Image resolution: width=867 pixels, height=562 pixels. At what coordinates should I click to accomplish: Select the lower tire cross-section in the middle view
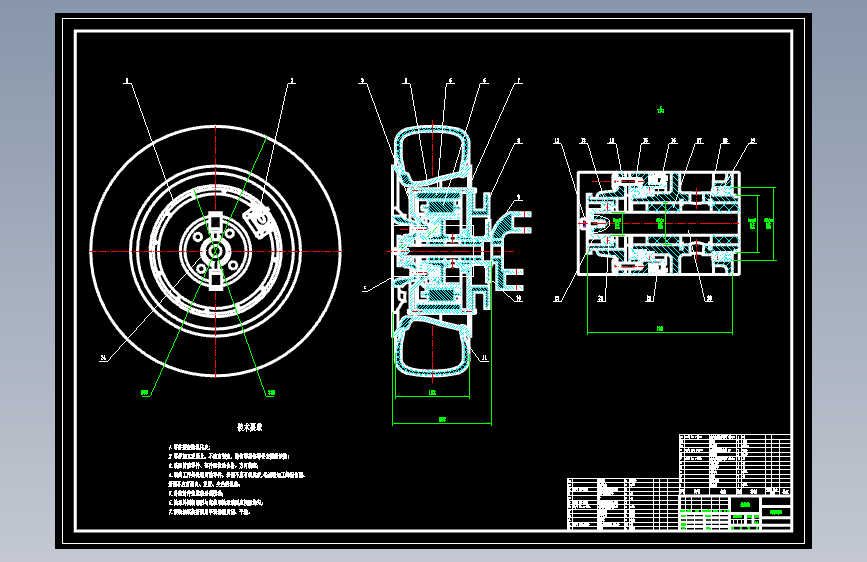tap(432, 346)
